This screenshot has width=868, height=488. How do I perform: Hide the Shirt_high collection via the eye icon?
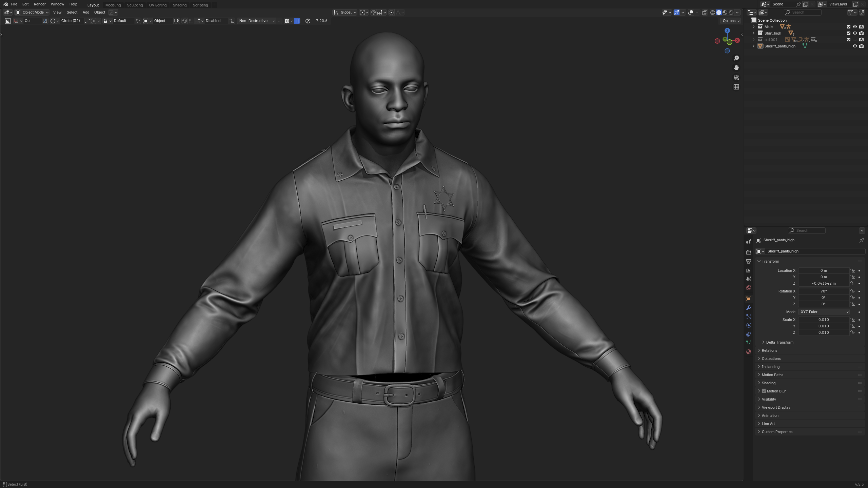coord(855,33)
